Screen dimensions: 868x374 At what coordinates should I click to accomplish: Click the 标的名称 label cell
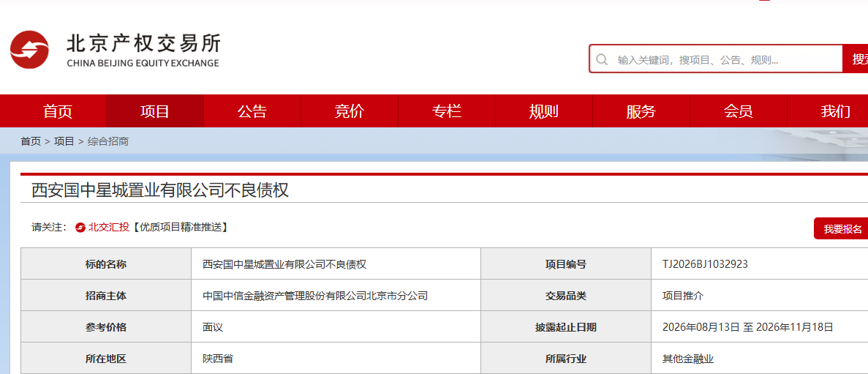tap(106, 263)
